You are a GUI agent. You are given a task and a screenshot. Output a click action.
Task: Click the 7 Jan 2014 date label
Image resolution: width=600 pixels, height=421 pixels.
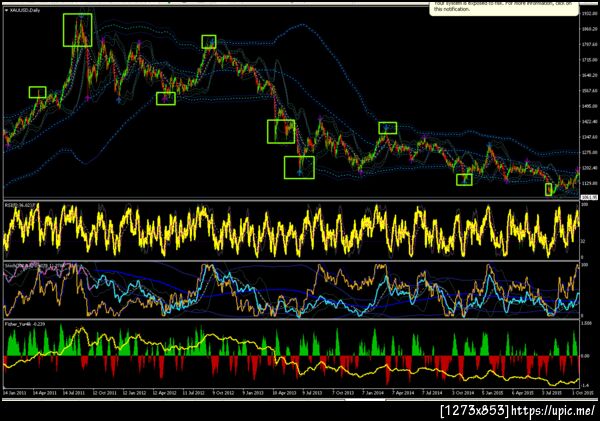click(373, 393)
